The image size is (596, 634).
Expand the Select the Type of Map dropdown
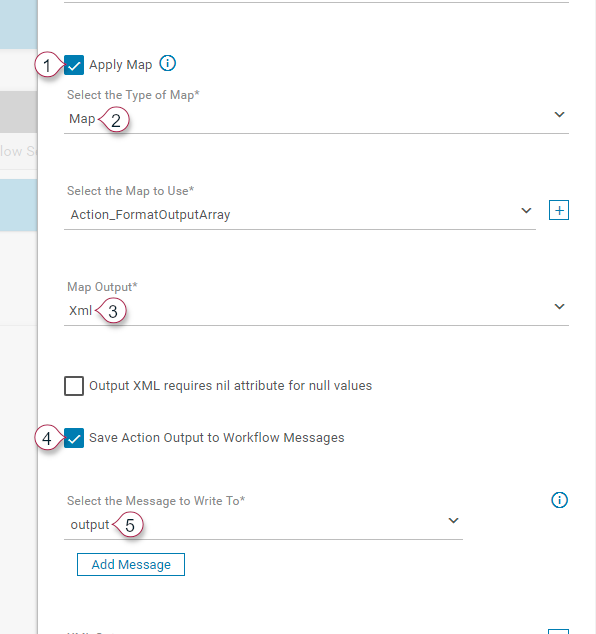coord(316,118)
